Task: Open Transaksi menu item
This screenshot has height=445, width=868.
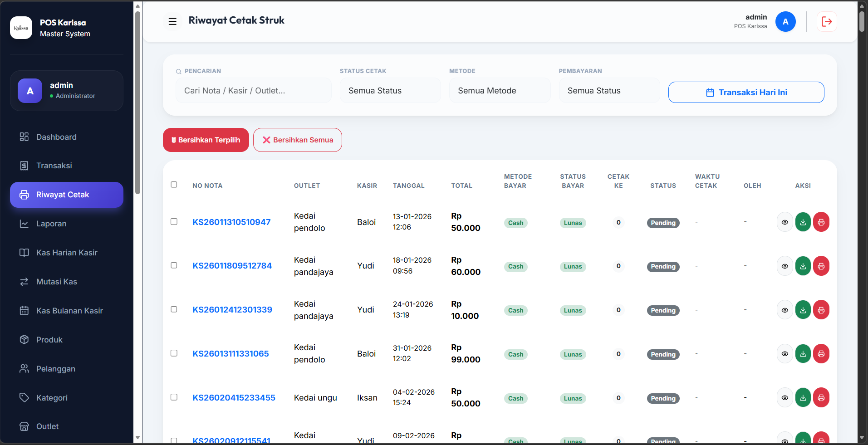Action: pos(67,166)
